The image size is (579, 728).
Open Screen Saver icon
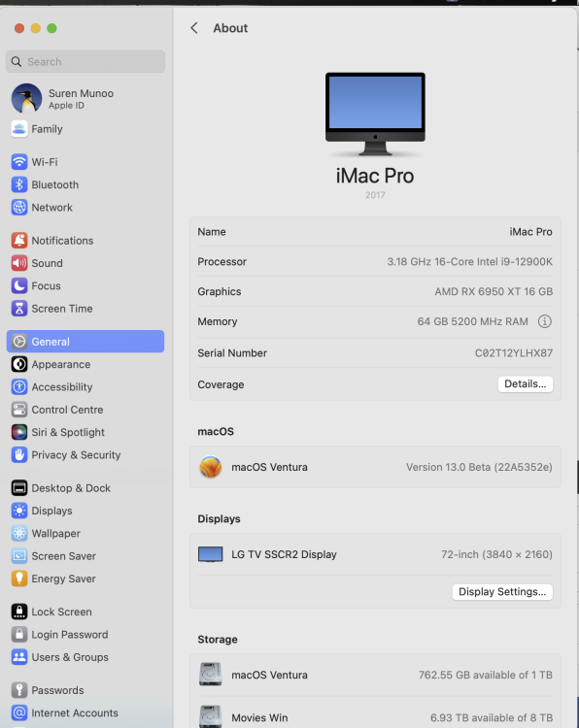[19, 556]
